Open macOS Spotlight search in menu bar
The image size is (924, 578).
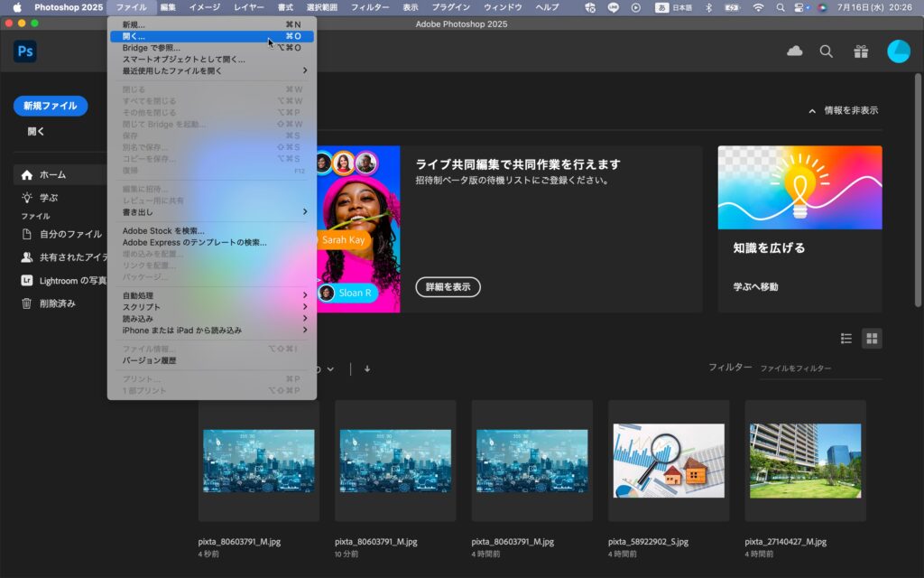click(781, 7)
